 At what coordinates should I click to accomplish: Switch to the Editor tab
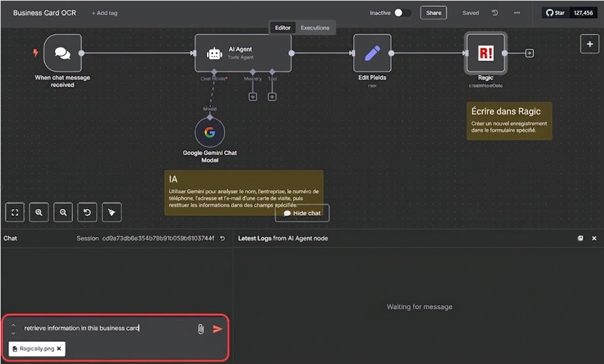pos(282,27)
